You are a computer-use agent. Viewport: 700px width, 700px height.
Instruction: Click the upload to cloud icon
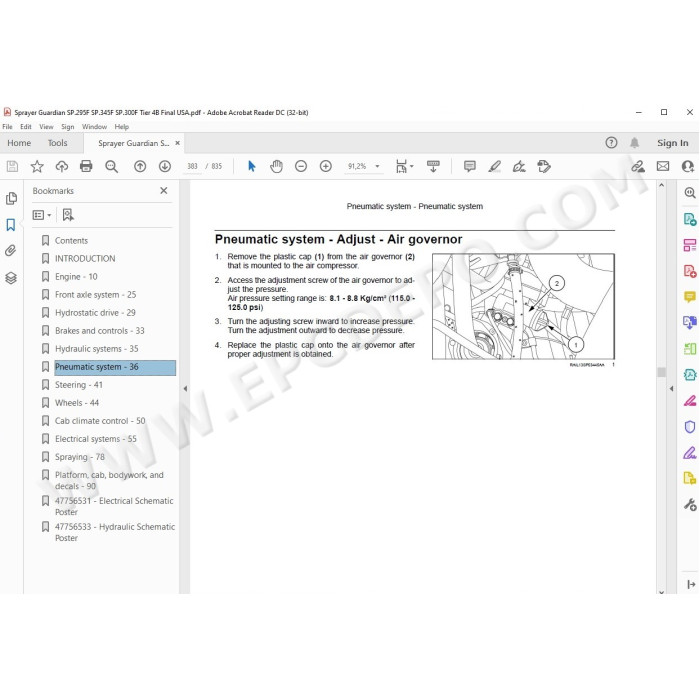tap(62, 167)
